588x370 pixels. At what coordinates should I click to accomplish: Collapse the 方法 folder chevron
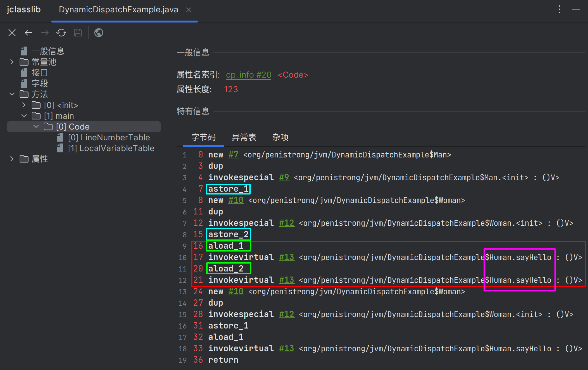(x=12, y=94)
